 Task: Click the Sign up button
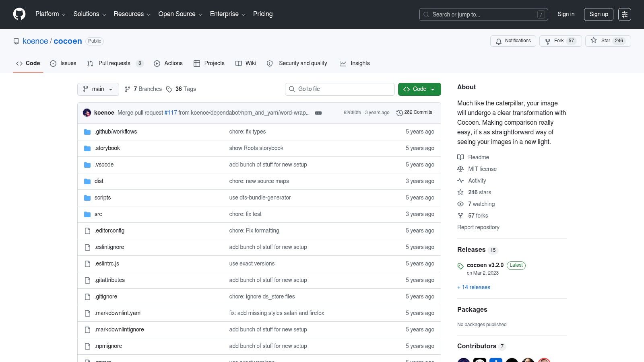click(599, 14)
